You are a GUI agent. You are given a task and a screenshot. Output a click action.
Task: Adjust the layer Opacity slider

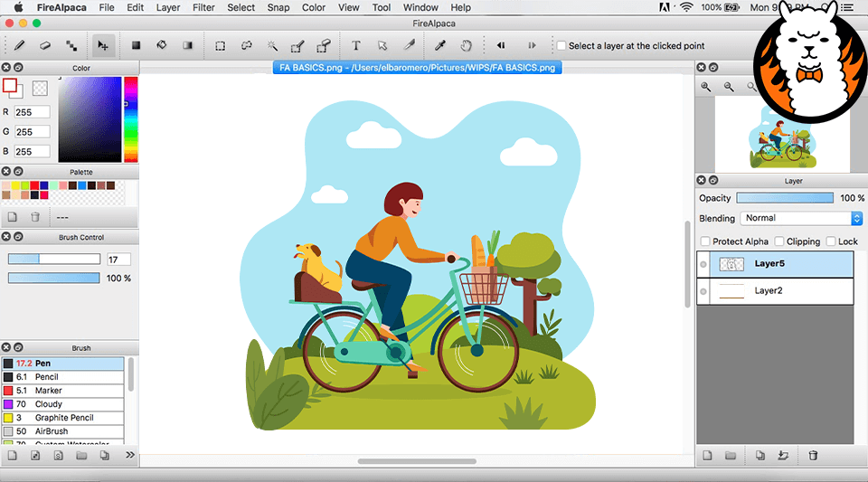tap(785, 198)
